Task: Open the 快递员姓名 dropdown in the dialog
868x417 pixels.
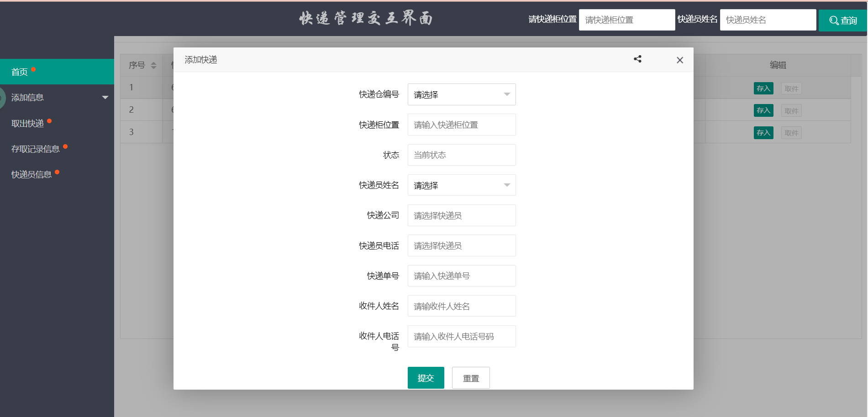Action: coord(461,185)
